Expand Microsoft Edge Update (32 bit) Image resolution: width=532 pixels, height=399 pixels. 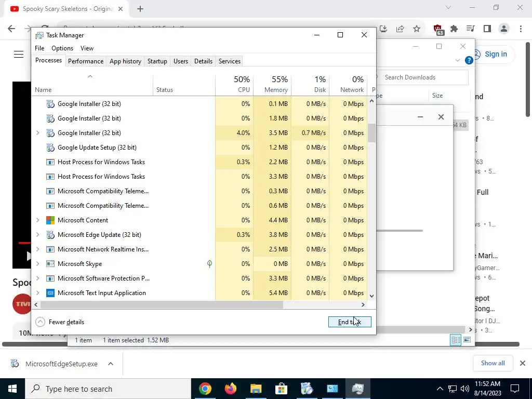click(37, 235)
